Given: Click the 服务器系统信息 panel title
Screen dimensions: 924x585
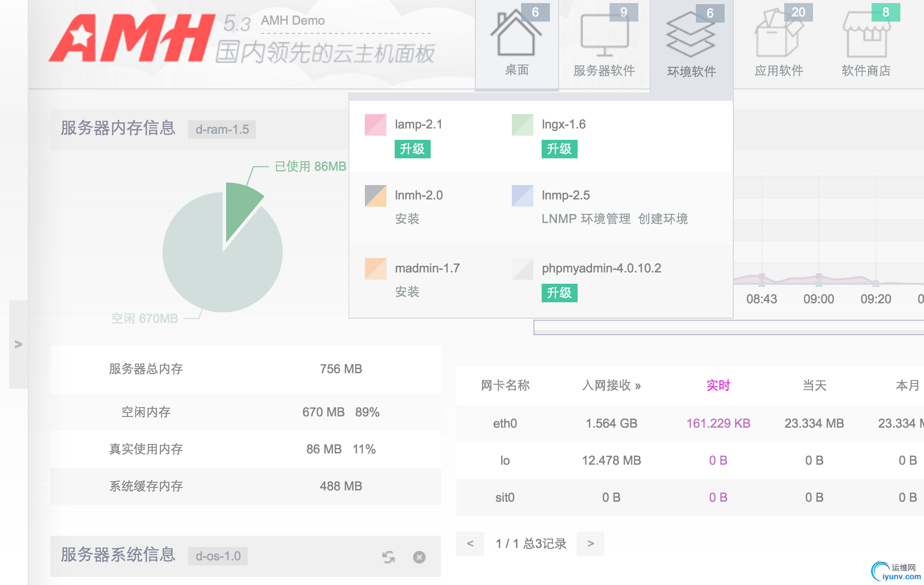Looking at the screenshot, I should click(x=118, y=555).
